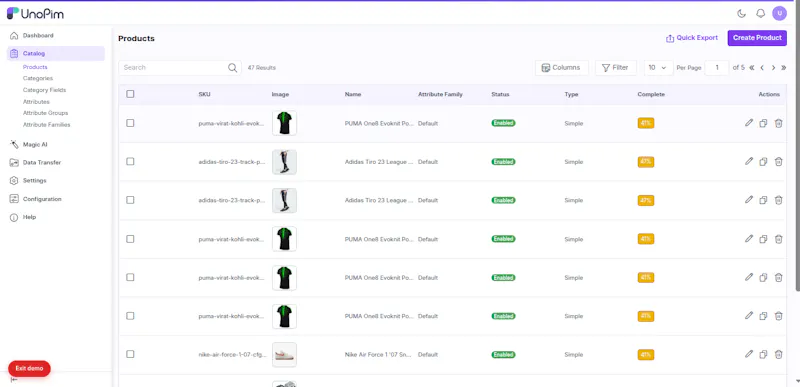Open Category Fields submenu item

44,90
